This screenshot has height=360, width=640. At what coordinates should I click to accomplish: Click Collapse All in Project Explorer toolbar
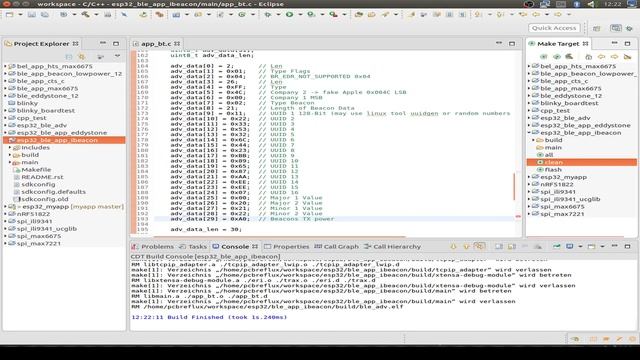69,57
